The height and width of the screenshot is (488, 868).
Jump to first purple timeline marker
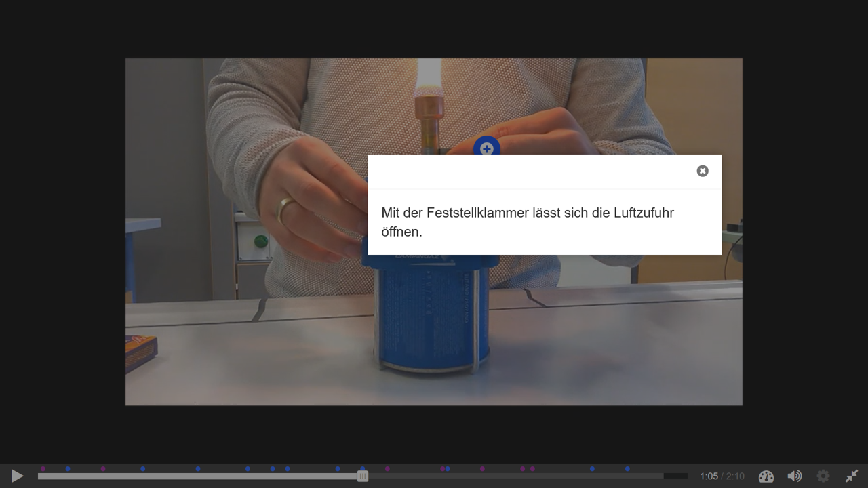pos(43,469)
